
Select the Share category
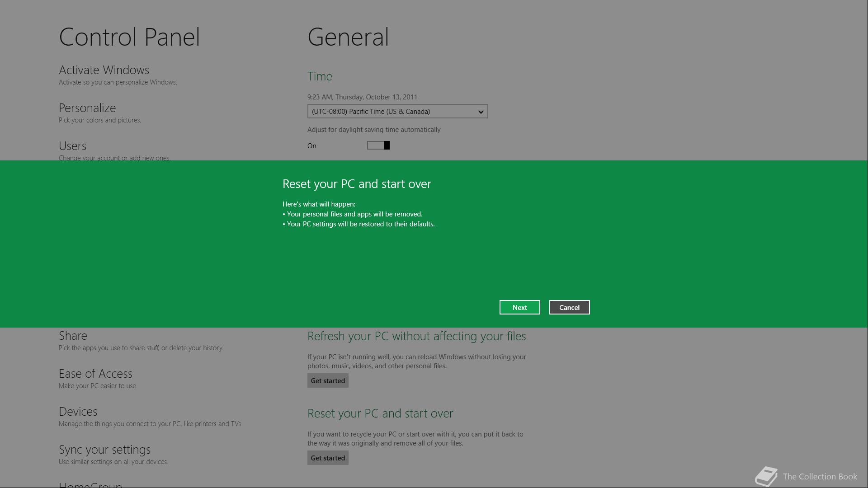coord(73,336)
